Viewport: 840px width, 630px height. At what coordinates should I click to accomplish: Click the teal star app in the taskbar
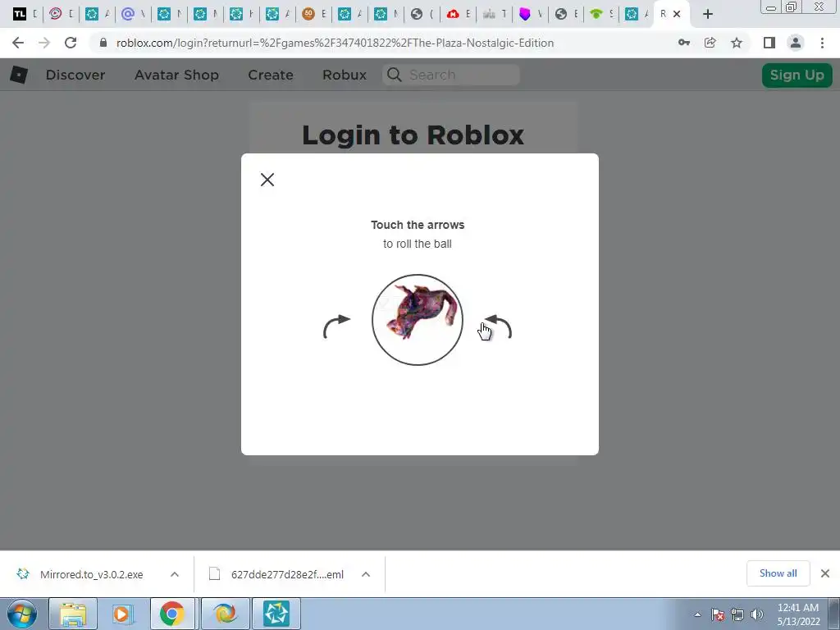[x=276, y=614]
